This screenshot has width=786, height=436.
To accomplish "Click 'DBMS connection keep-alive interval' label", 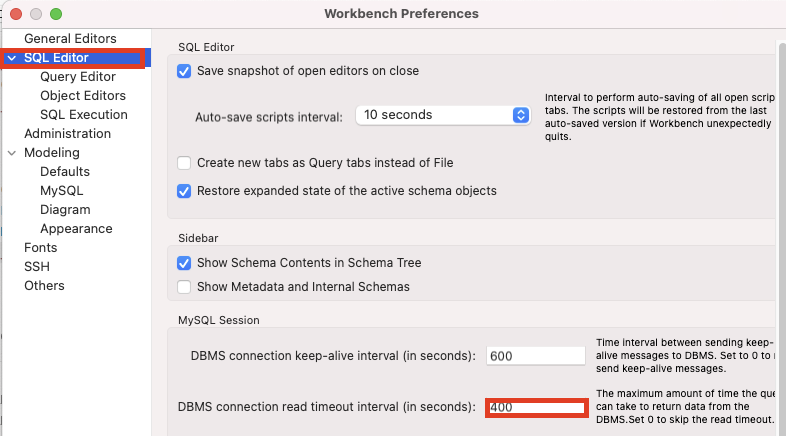I will click(333, 356).
